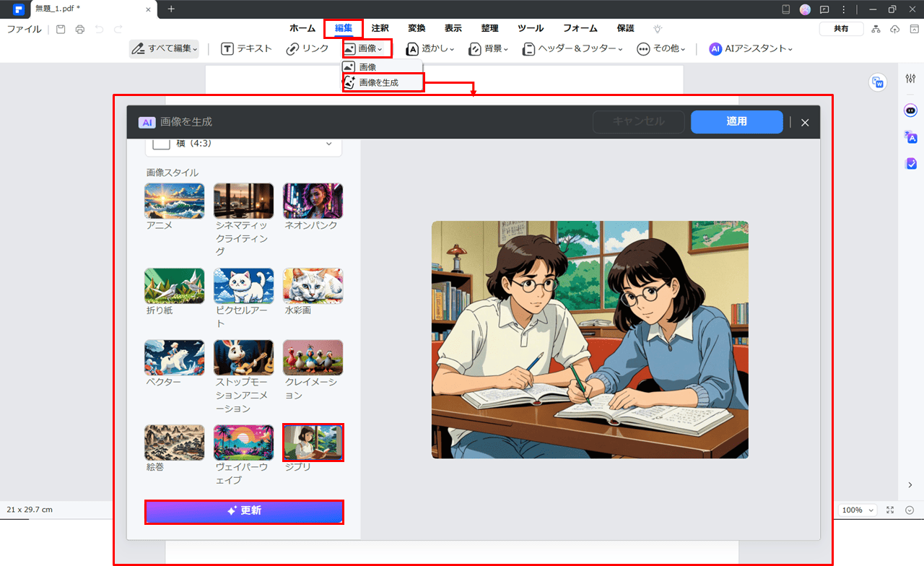Switch to the ツール tab
Image resolution: width=924 pixels, height=566 pixels.
tap(531, 28)
